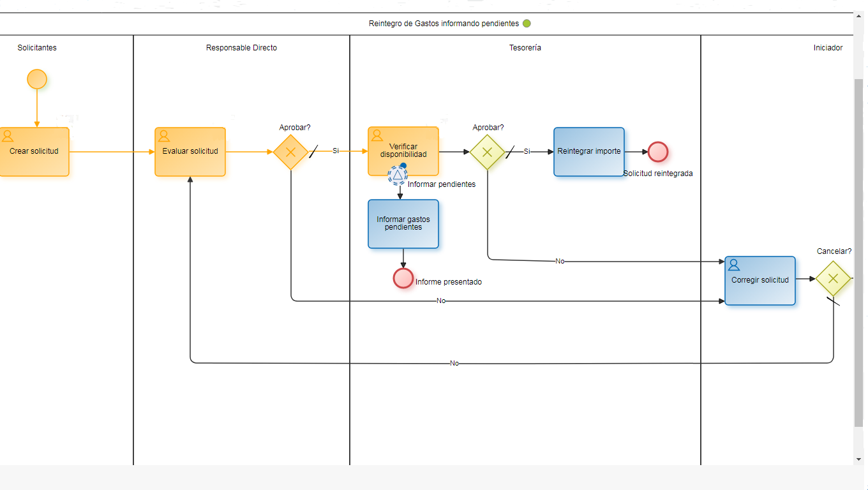The image size is (868, 490).
Task: Select the Reintegrar importe task
Action: pyautogui.click(x=589, y=152)
